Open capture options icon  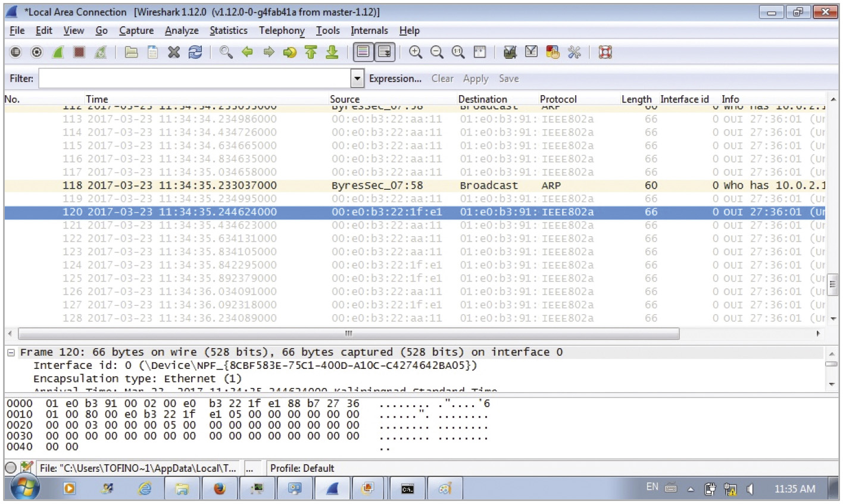[37, 52]
